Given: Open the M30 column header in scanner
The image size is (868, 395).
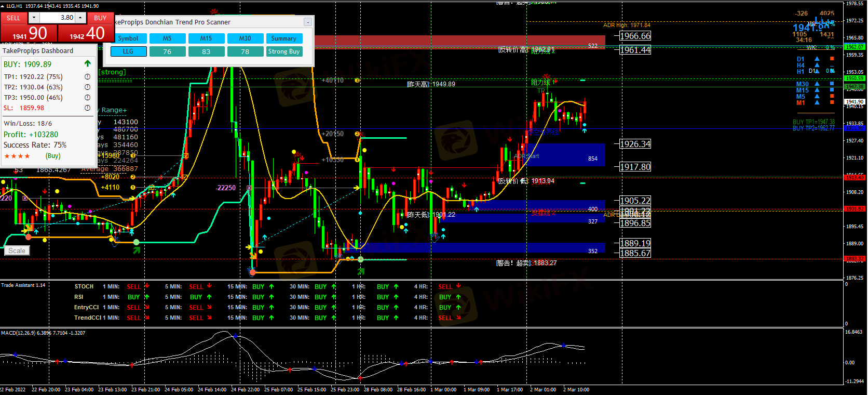Looking at the screenshot, I should point(245,38).
